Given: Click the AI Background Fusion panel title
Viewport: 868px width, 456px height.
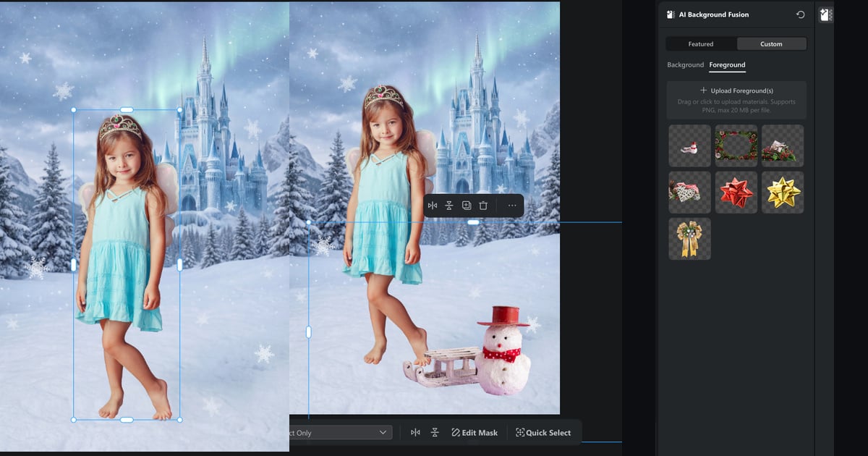Looking at the screenshot, I should point(713,14).
